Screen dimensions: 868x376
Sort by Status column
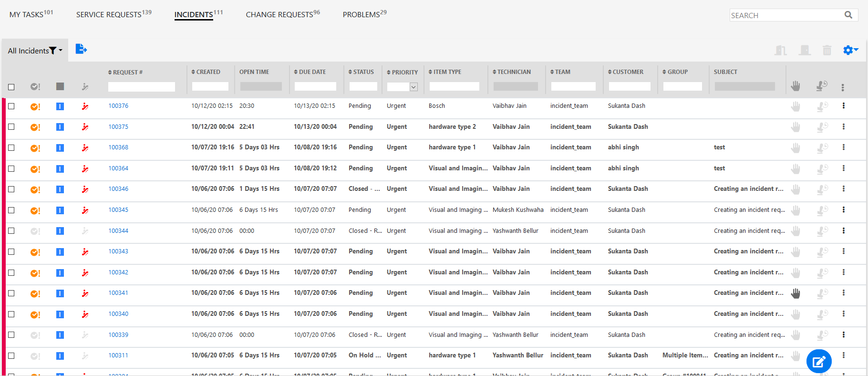click(361, 72)
